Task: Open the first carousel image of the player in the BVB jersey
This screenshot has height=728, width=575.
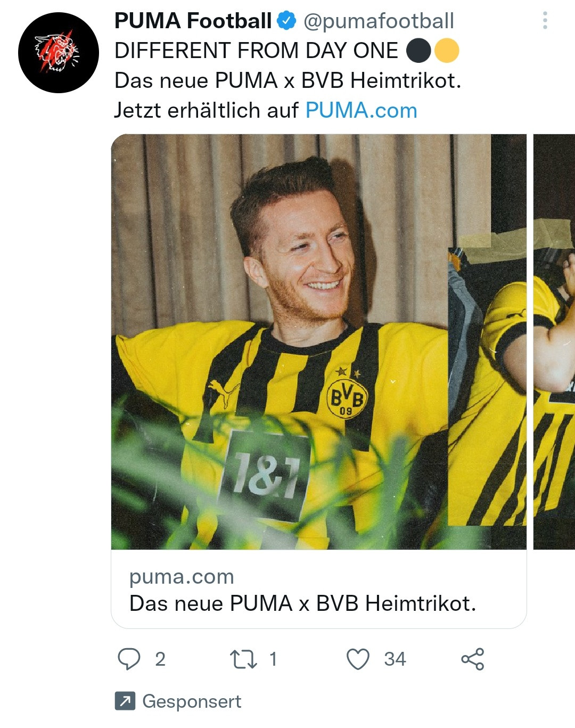Action: click(x=280, y=341)
